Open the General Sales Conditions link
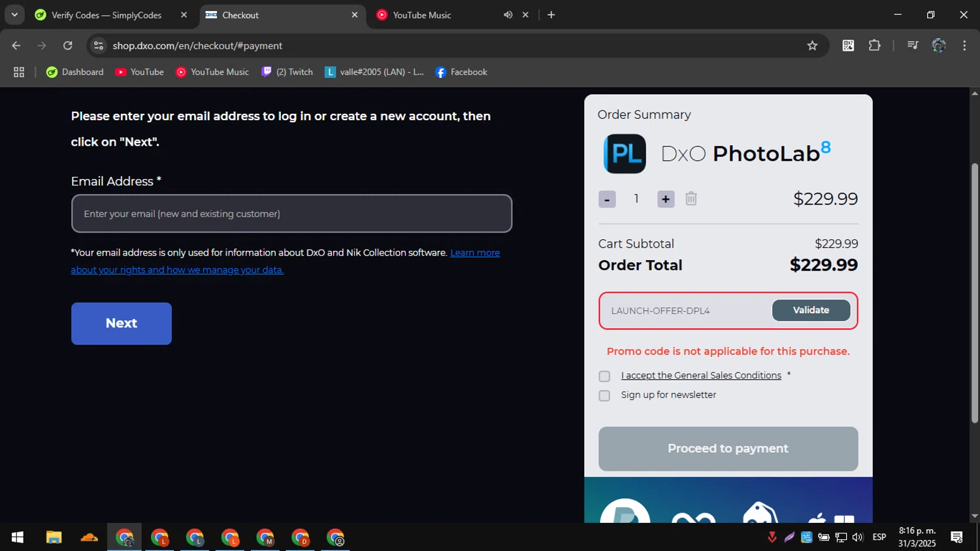This screenshot has height=551, width=980. pyautogui.click(x=701, y=376)
